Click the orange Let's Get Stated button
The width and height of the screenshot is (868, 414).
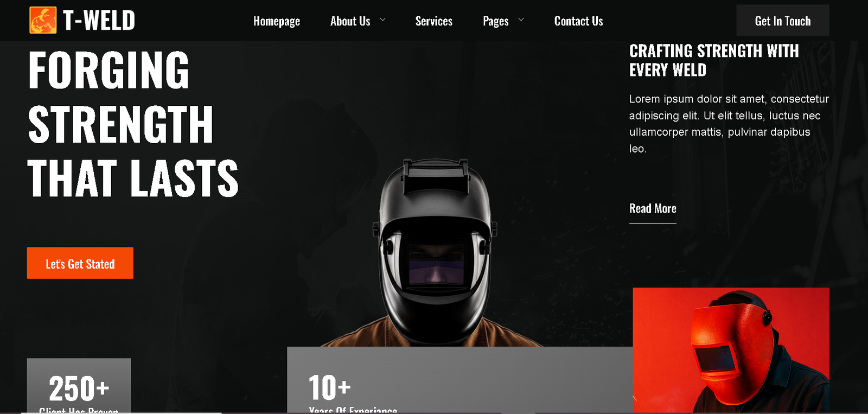click(x=80, y=263)
